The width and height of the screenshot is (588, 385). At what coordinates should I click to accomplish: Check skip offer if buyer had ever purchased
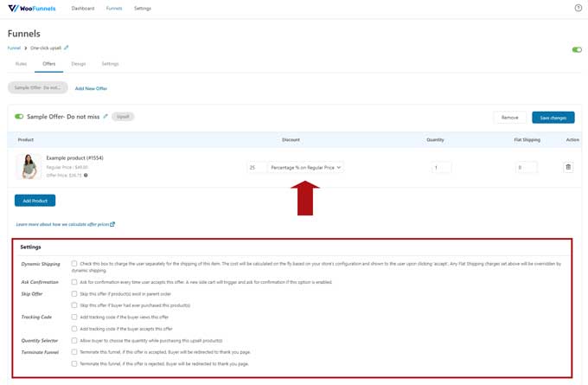tap(74, 305)
